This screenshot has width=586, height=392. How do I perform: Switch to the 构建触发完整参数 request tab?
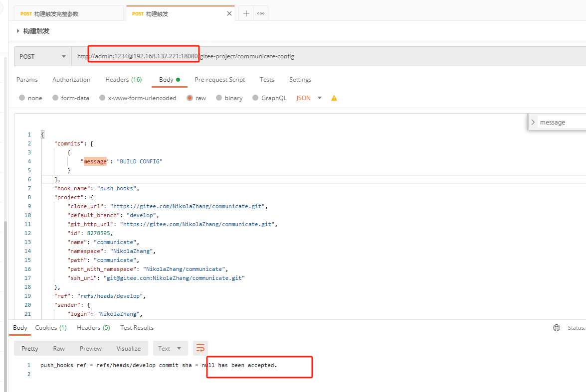tap(68, 13)
